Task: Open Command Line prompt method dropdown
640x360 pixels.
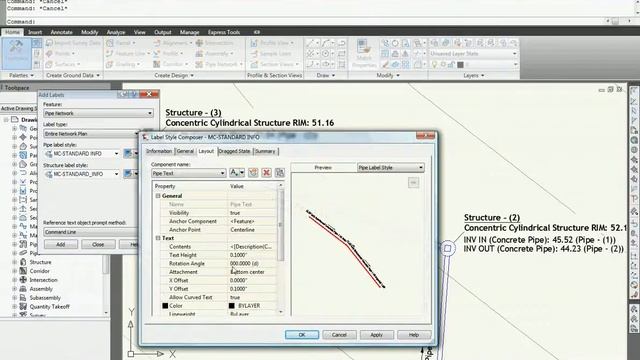Action: tap(91, 232)
